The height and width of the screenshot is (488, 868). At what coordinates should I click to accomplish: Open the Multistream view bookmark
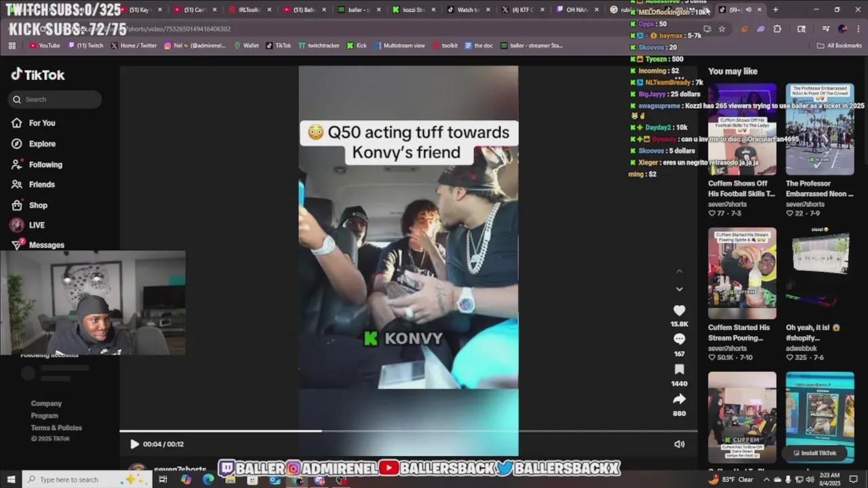pos(399,45)
